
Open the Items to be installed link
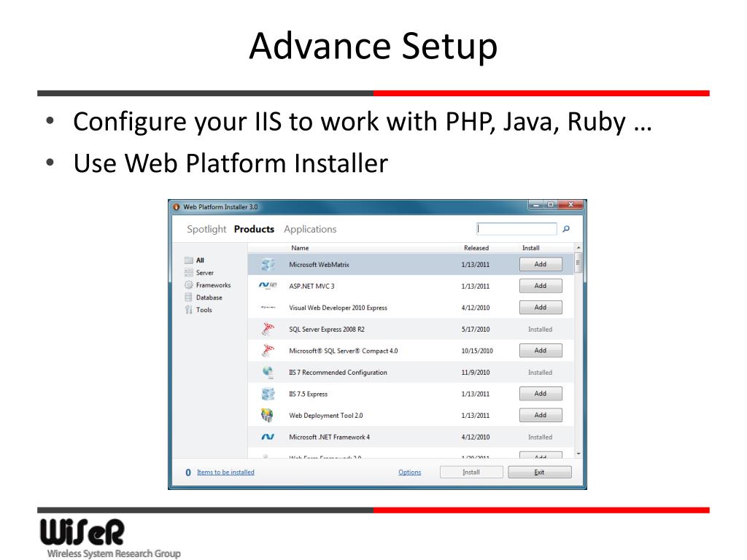click(225, 472)
